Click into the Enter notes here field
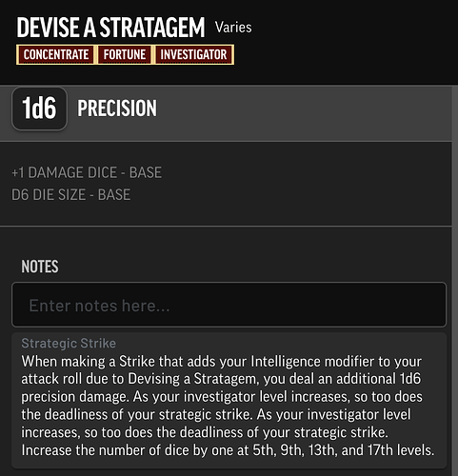Viewport: 458px width, 476px height. [229, 305]
